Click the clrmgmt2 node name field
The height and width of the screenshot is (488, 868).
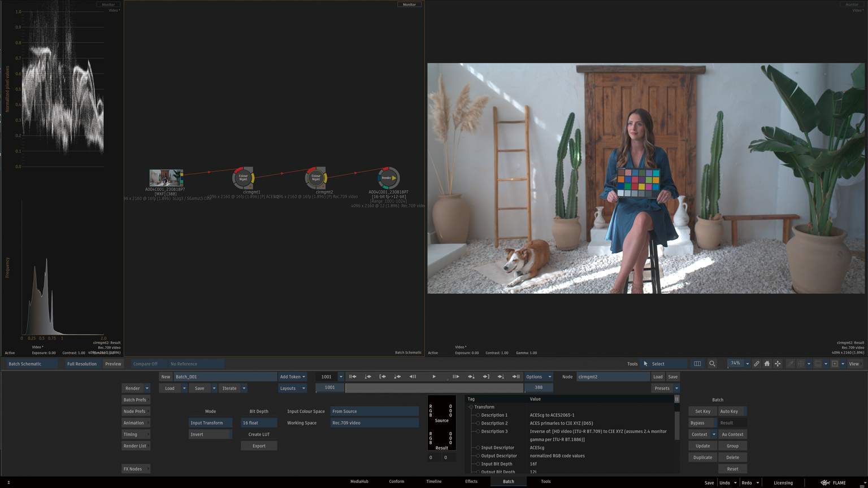pyautogui.click(x=613, y=377)
